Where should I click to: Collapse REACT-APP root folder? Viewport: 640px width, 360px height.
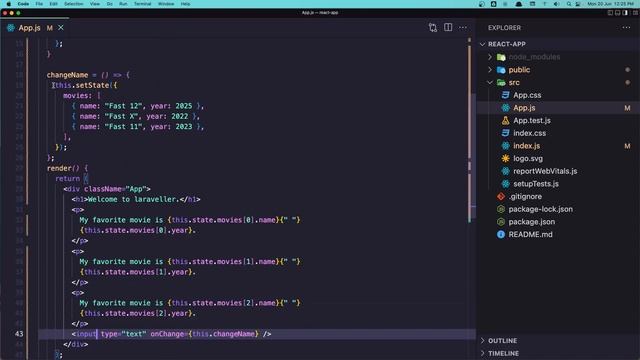[x=483, y=44]
